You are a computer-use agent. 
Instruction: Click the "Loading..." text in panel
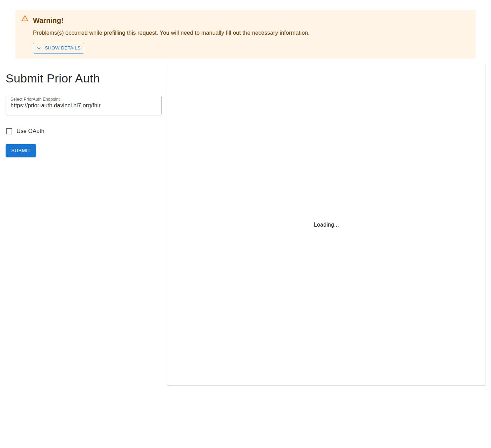point(326,225)
